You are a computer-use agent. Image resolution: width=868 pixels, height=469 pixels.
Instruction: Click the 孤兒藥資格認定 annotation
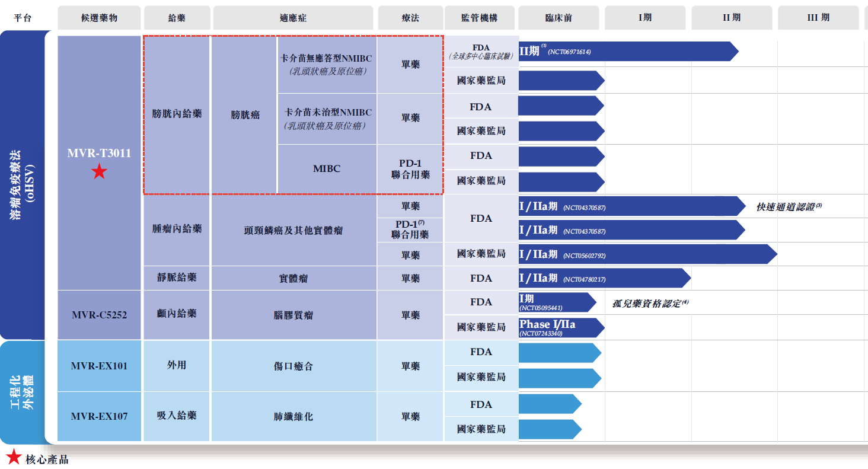click(650, 303)
